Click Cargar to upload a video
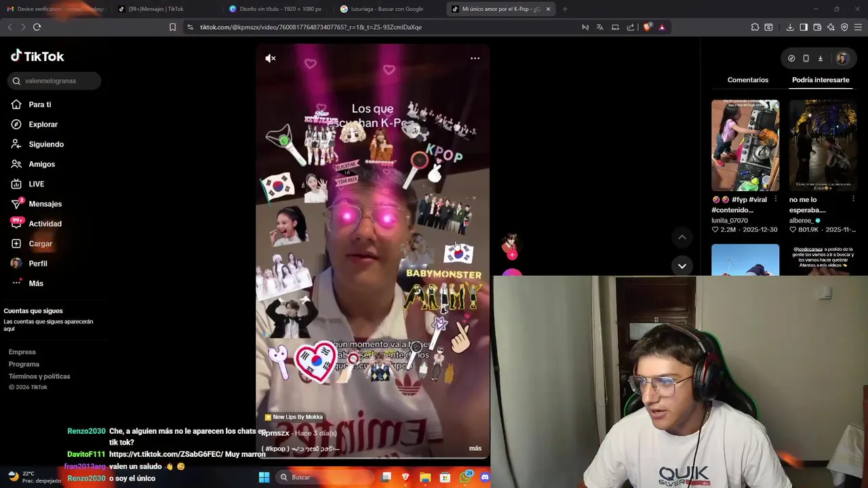 pyautogui.click(x=32, y=243)
